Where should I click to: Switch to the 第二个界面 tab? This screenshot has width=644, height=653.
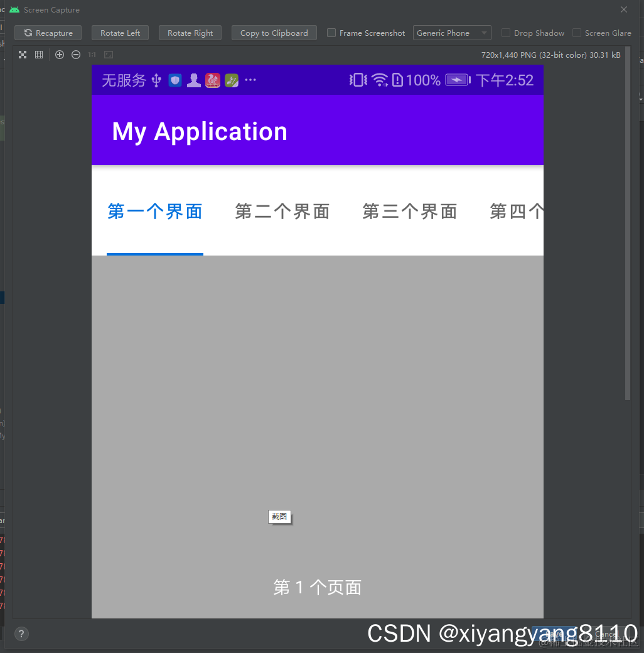tap(282, 212)
